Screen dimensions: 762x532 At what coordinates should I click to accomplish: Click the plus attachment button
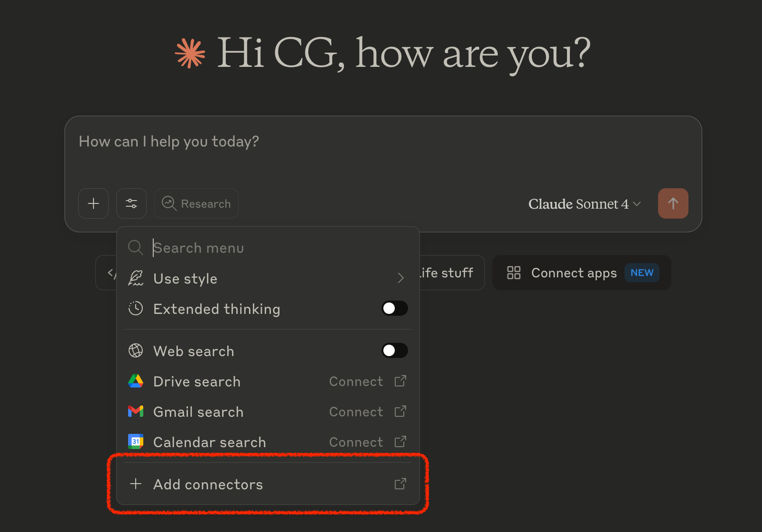tap(93, 203)
